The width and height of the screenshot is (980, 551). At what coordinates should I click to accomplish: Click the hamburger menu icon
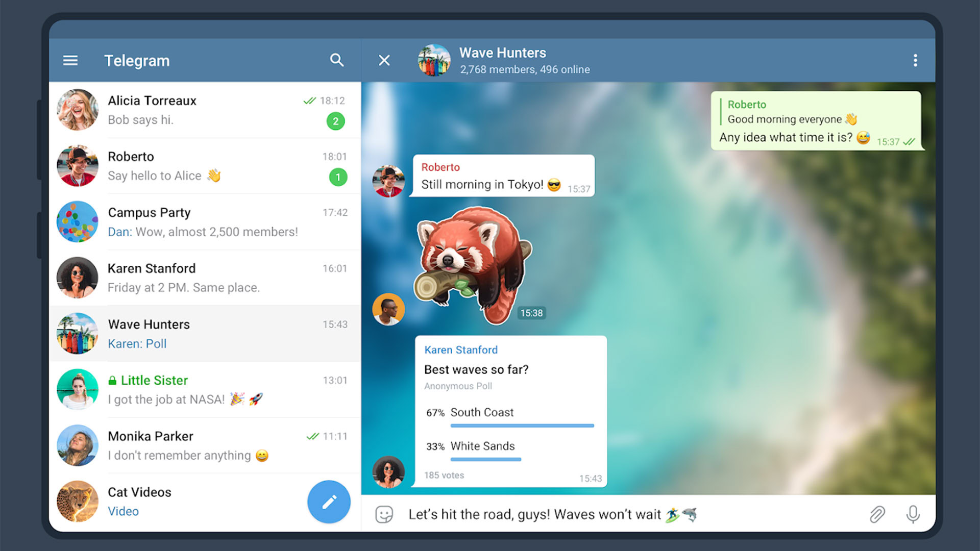[70, 60]
